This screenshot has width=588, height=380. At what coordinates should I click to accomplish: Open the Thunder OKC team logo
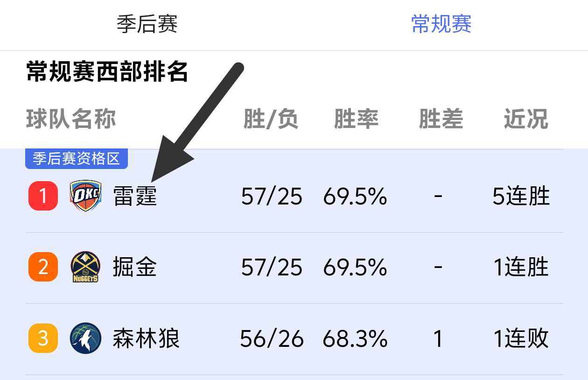point(85,196)
